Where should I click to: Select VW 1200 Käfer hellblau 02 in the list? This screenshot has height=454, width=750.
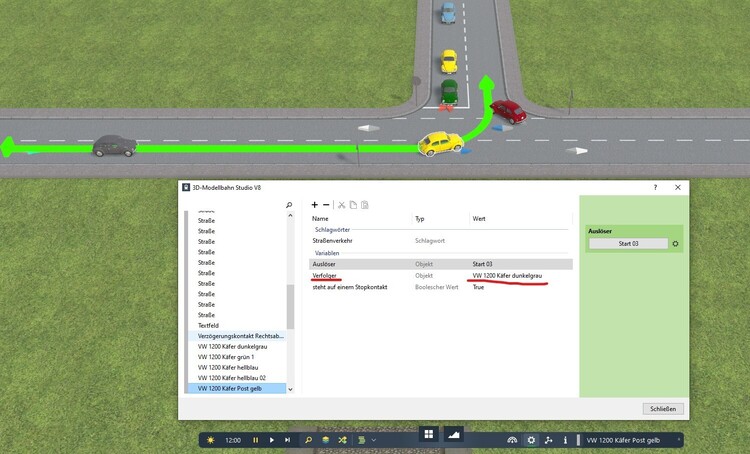click(232, 378)
